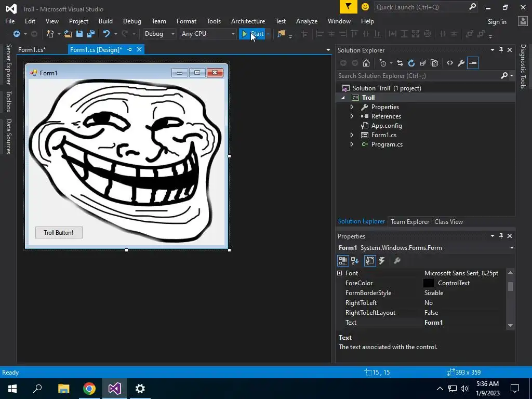Open Chrome from the Windows taskbar
532x399 pixels.
click(x=89, y=389)
